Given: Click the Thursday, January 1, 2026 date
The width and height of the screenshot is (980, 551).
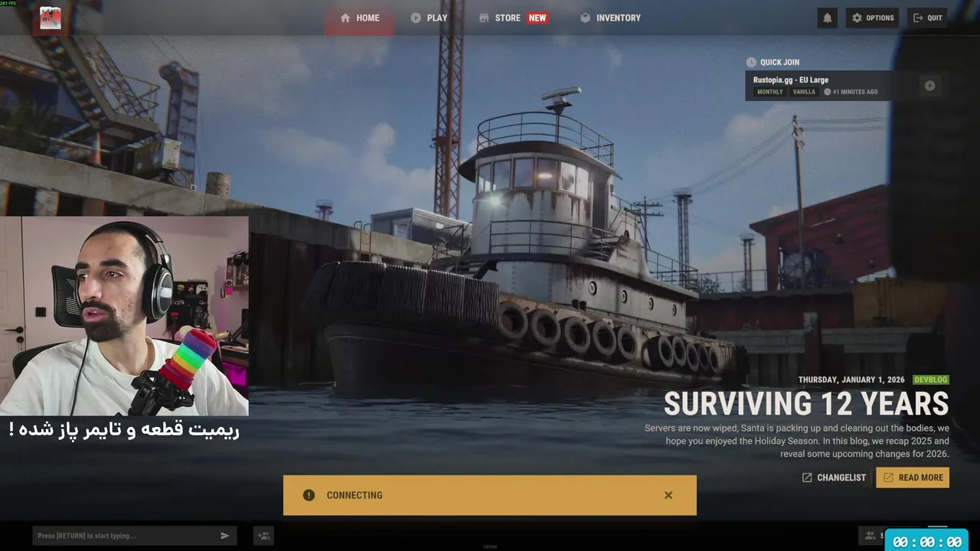Looking at the screenshot, I should pos(851,380).
